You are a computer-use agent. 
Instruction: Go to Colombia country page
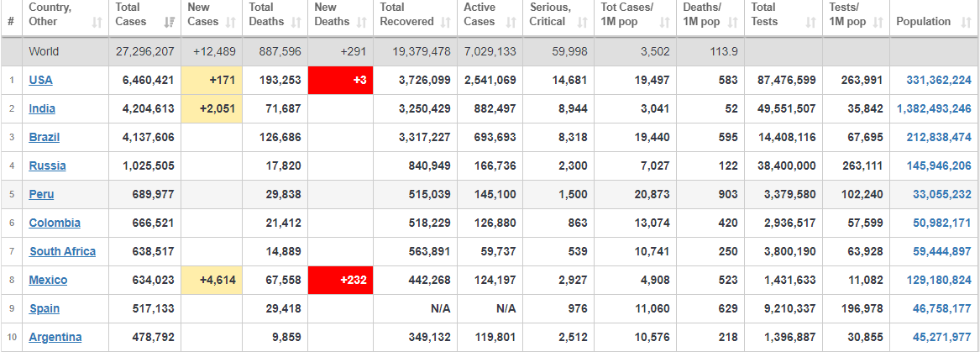(x=55, y=223)
